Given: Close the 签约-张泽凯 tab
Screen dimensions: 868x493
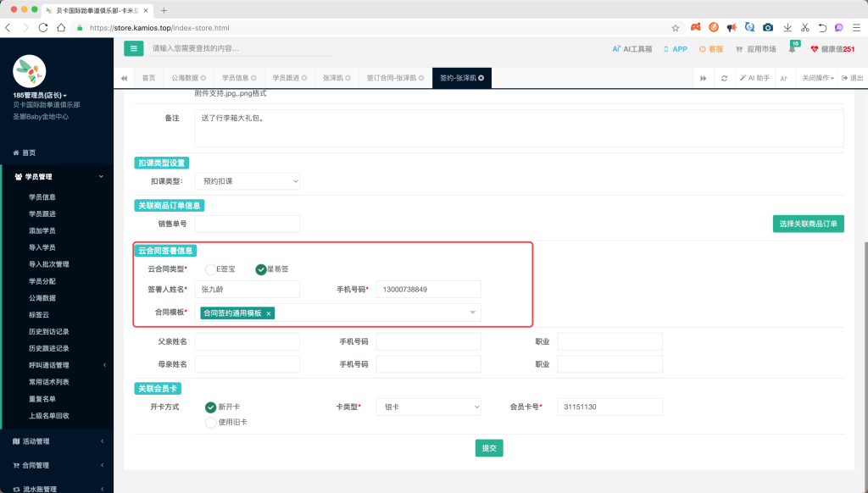Looking at the screenshot, I should point(481,78).
